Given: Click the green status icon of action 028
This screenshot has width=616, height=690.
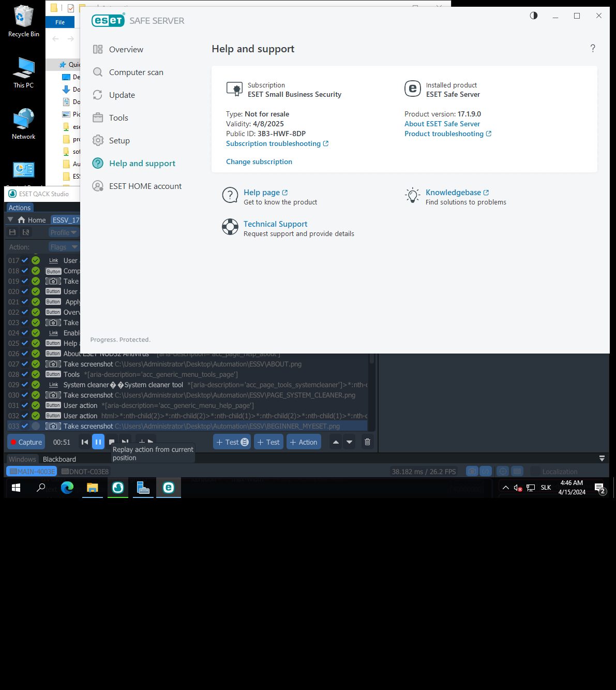Looking at the screenshot, I should tap(36, 374).
